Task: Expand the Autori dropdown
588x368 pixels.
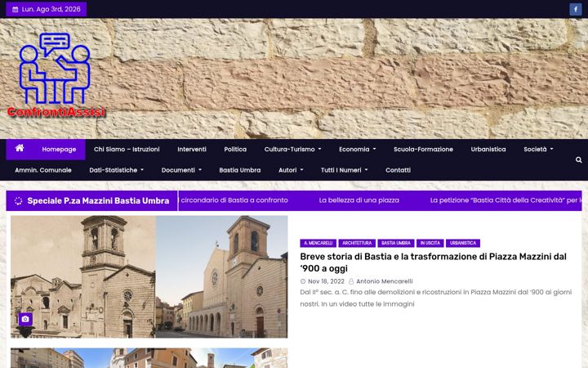Action: pyautogui.click(x=291, y=170)
